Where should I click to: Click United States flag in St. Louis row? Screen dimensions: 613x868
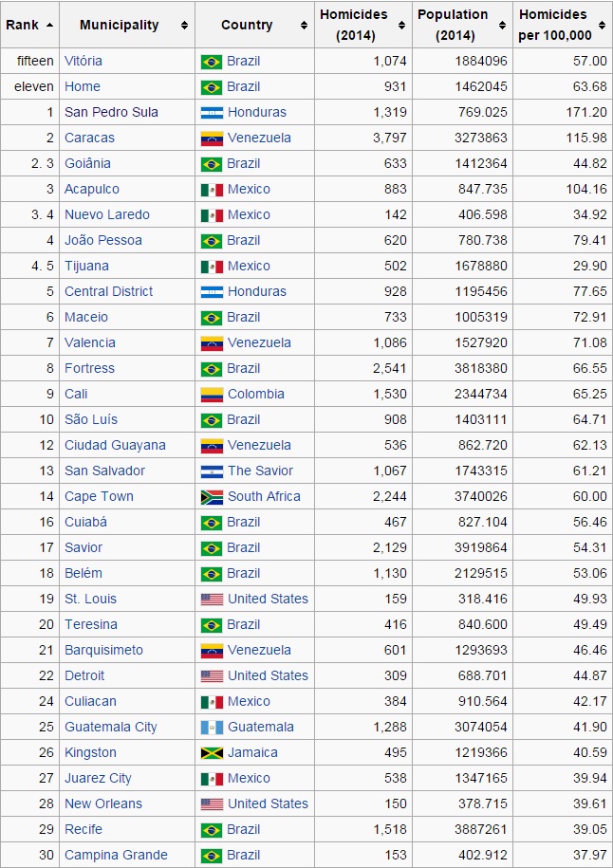213,600
